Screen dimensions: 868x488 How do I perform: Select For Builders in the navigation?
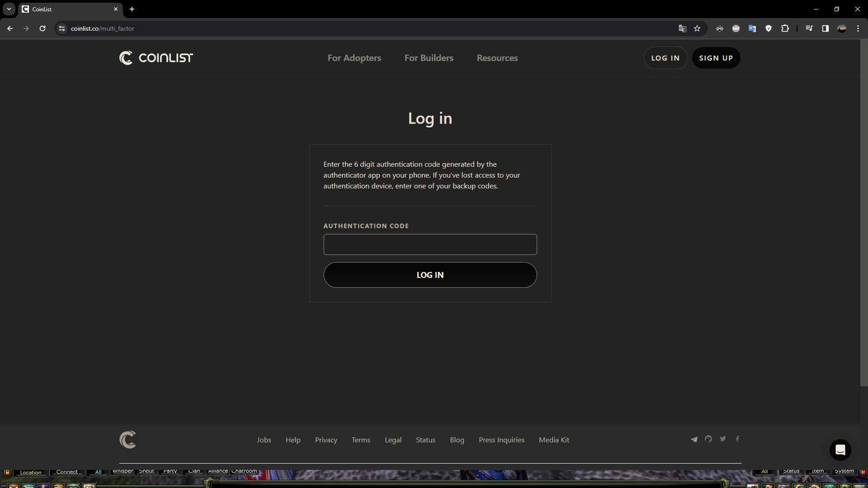point(429,58)
